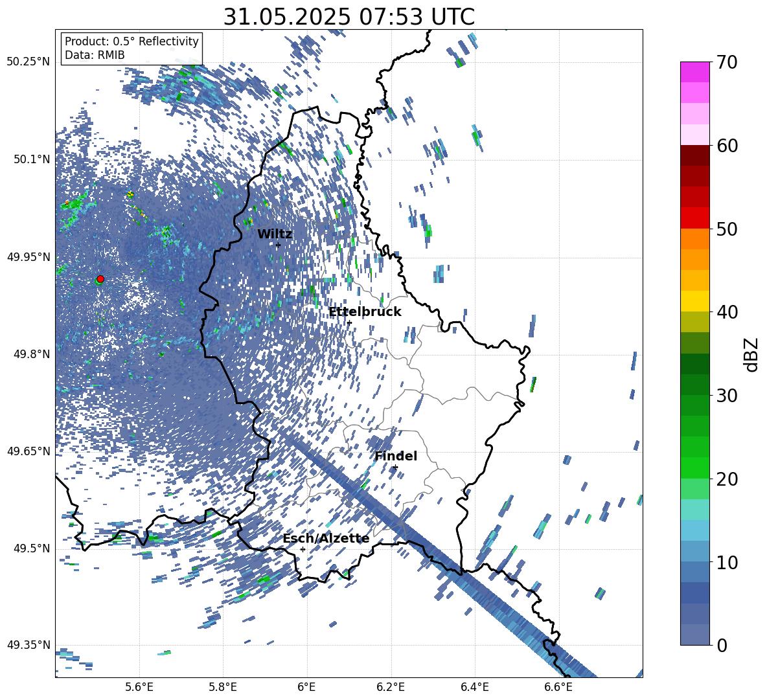The image size is (767, 700).
Task: Click the orange swatch just below 50
Action: [x=694, y=239]
